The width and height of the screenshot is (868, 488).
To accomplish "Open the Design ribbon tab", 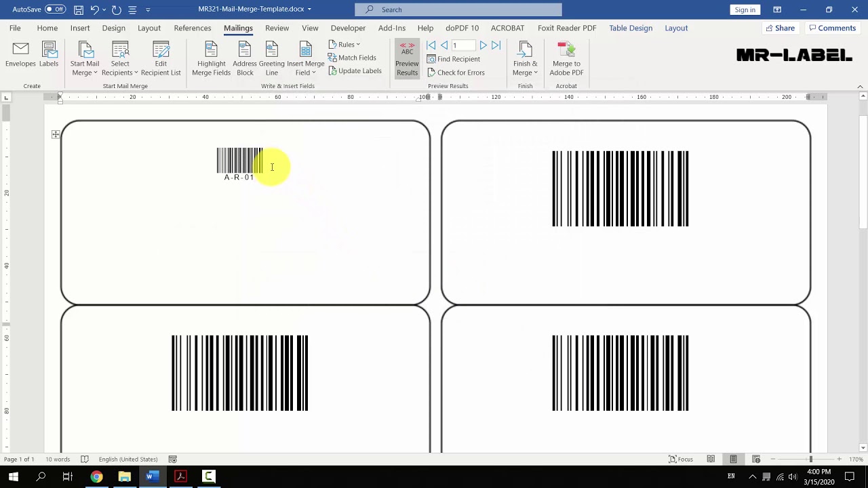I will pyautogui.click(x=114, y=28).
